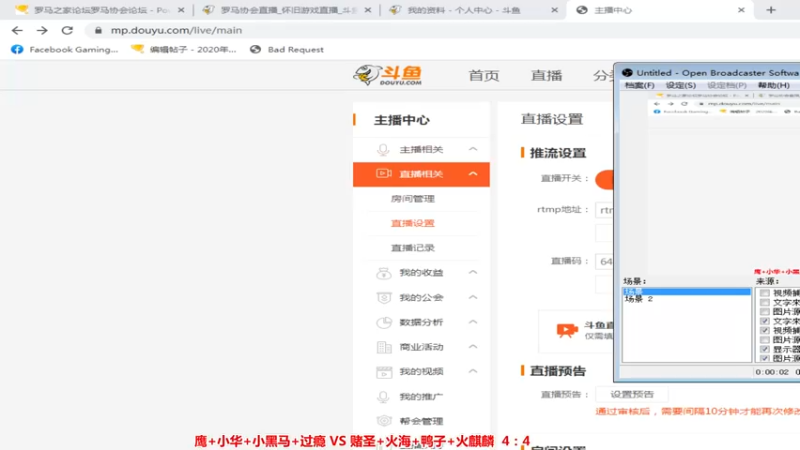Screen dimensions: 800x450
Task: Click the mp.douyu.com/live/main address bar
Action: pos(176,31)
